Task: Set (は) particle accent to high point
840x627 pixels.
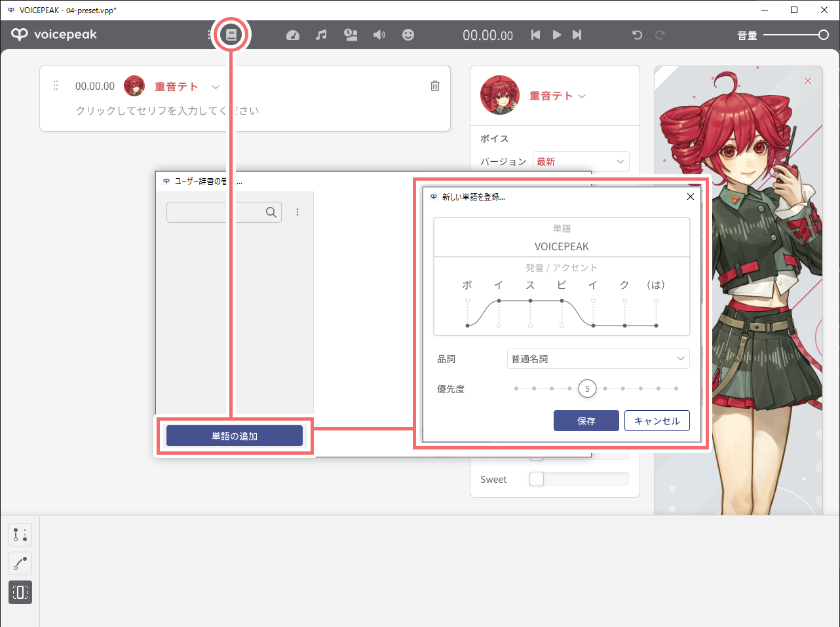Action: (656, 301)
